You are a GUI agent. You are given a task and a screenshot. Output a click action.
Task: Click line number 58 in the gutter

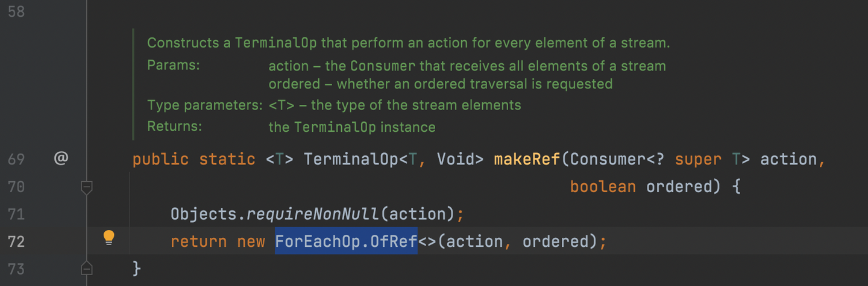16,11
